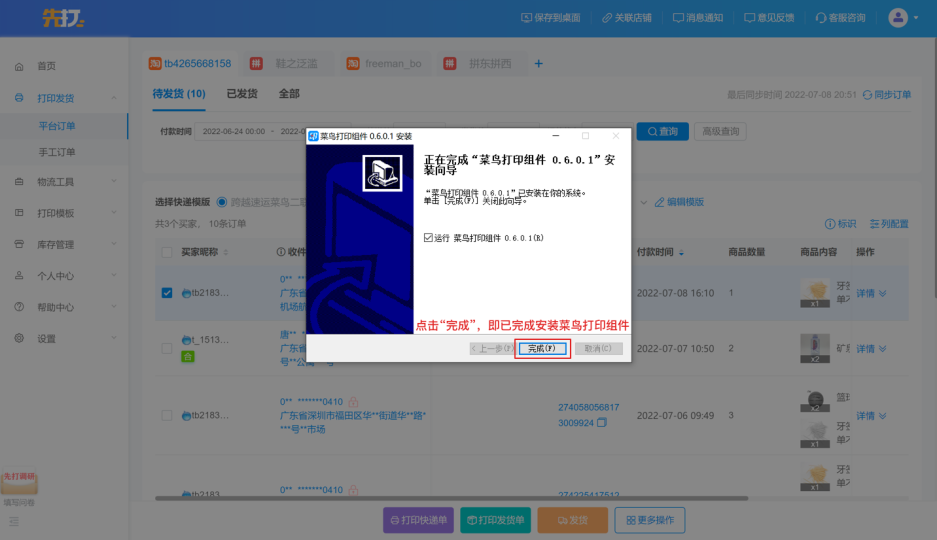937x540 pixels.
Task: Click 打印快递单 button
Action: coord(418,520)
